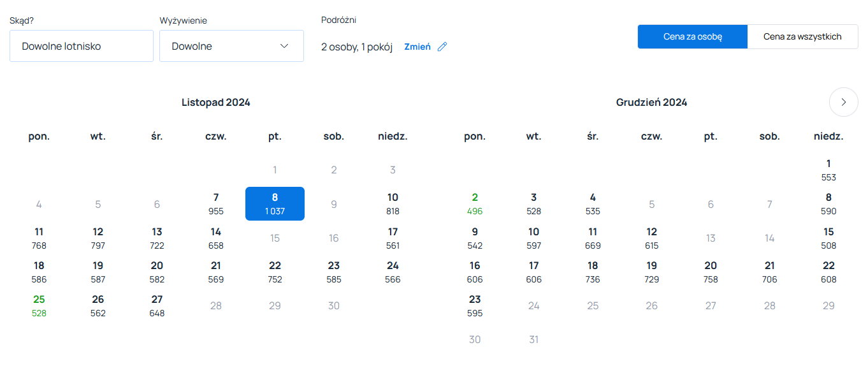This screenshot has width=868, height=373.
Task: Pick December 2 with lowest price 496
Action: (475, 204)
